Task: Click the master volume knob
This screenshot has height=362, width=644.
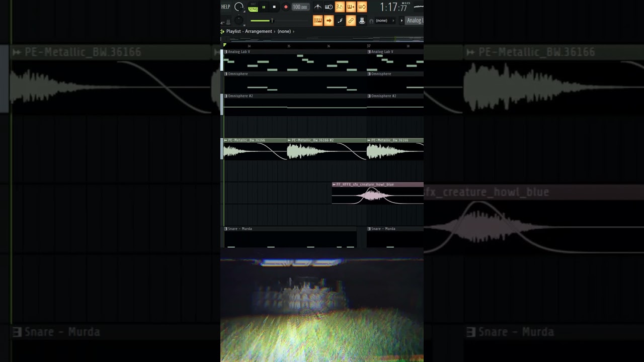Action: 239,7
